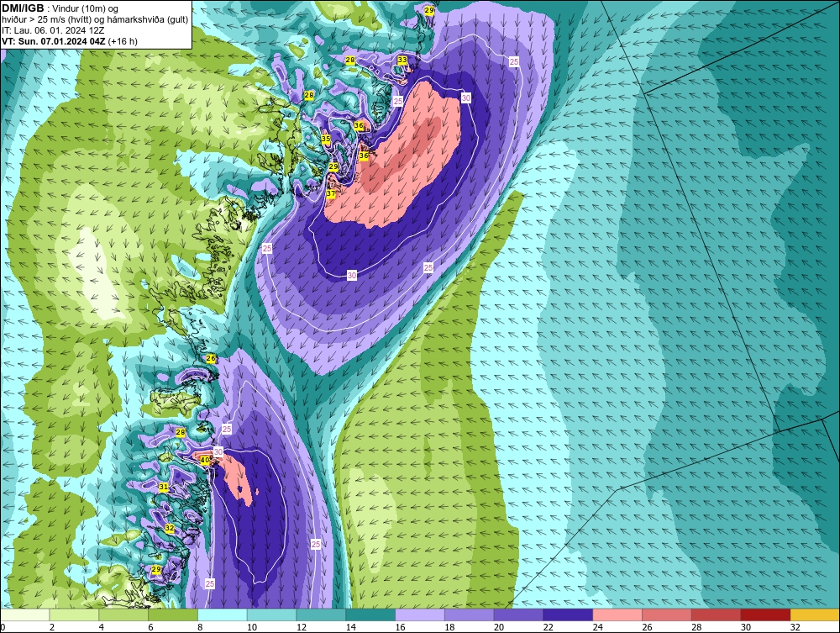Click the legend scale number 16

point(400,626)
